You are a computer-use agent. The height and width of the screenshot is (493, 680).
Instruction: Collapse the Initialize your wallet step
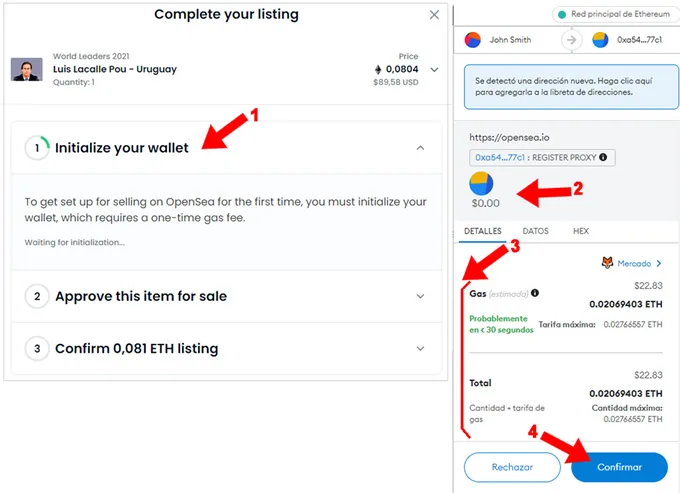click(x=420, y=148)
